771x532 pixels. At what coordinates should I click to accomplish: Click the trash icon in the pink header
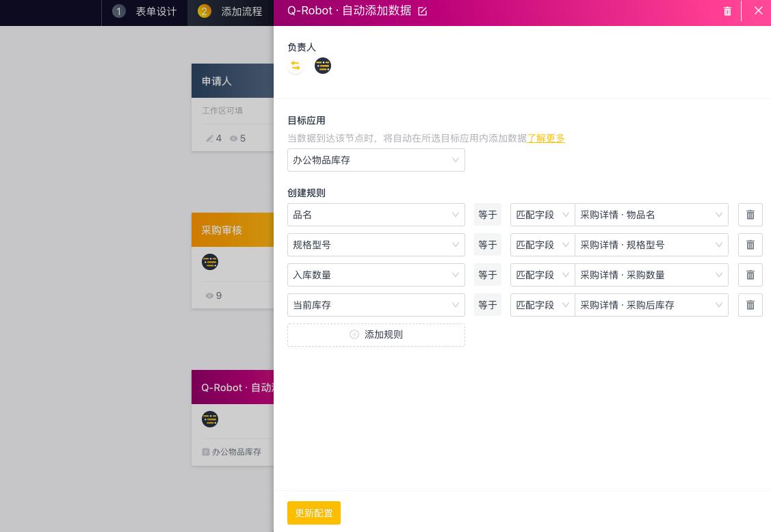(728, 11)
